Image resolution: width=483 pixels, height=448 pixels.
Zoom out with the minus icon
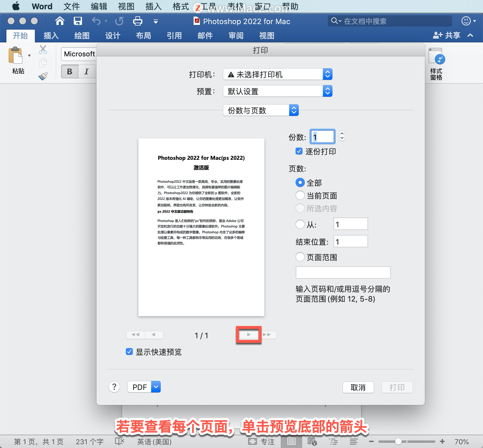[x=371, y=442]
